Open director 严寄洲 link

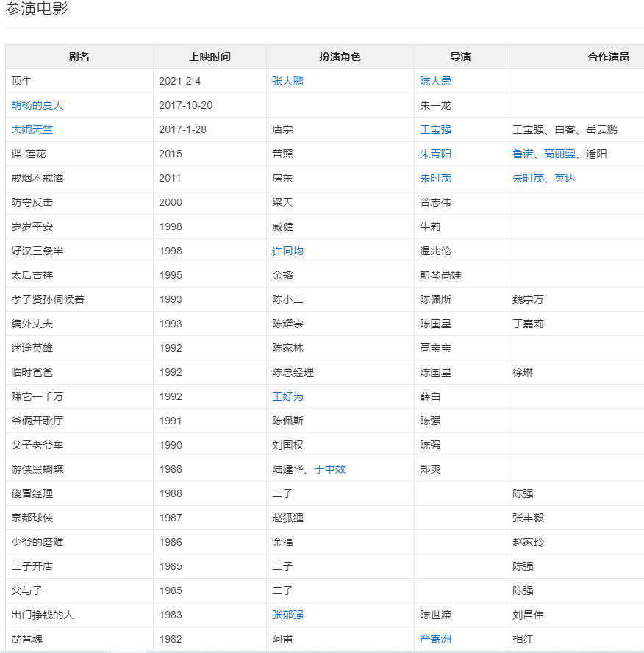pos(435,639)
